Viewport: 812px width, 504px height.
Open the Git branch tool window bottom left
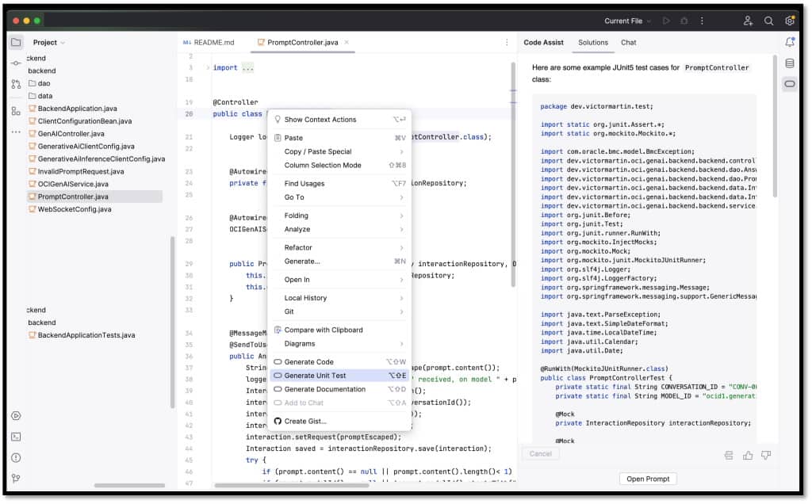pos(16,478)
